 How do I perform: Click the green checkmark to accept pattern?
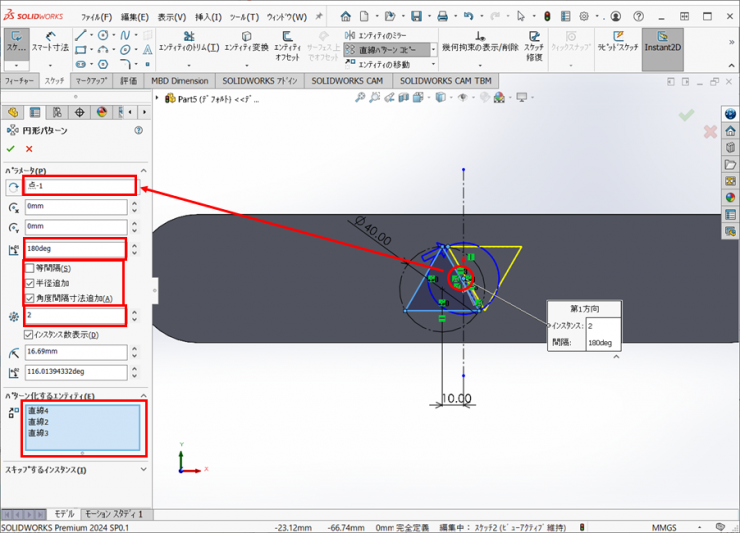[11, 149]
